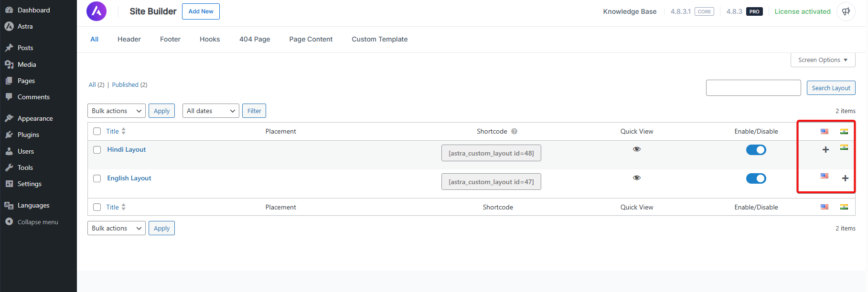This screenshot has height=292, width=868.
Task: Disable the English Layout toggle
Action: 756,178
